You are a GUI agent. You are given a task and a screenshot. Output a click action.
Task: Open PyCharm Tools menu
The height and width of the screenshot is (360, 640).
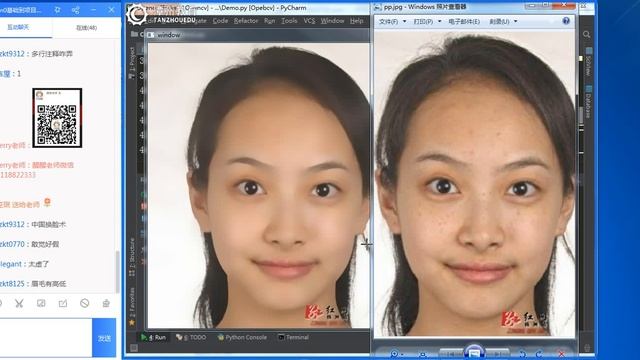[289, 21]
